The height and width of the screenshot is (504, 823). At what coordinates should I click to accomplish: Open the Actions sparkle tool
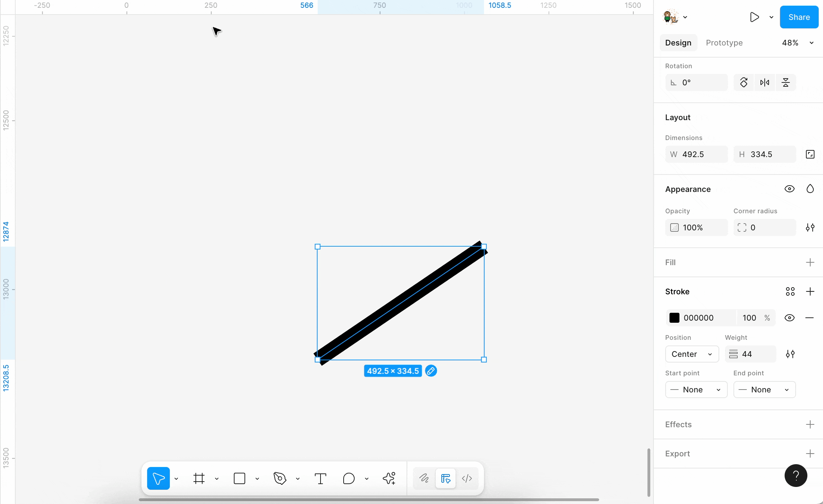coord(389,478)
